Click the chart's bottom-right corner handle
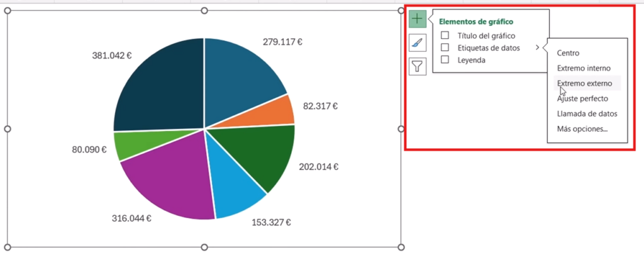Image resolution: width=644 pixels, height=267 pixels. tap(401, 247)
